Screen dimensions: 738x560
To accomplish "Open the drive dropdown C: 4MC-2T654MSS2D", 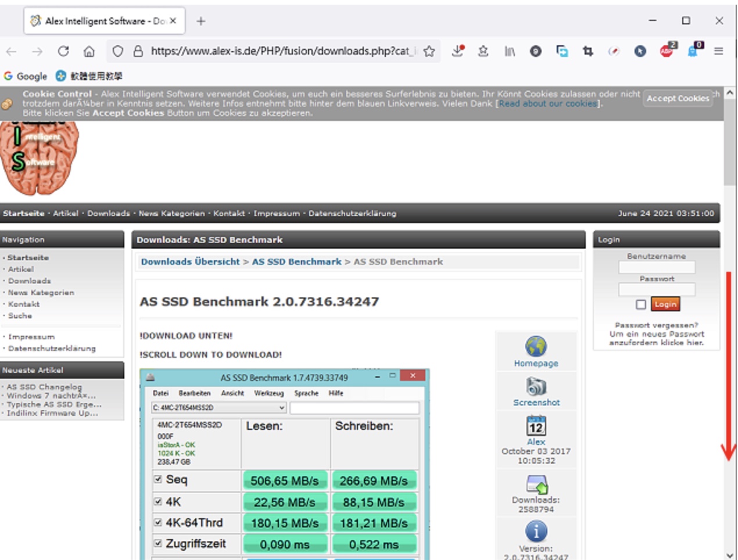I will (x=218, y=408).
